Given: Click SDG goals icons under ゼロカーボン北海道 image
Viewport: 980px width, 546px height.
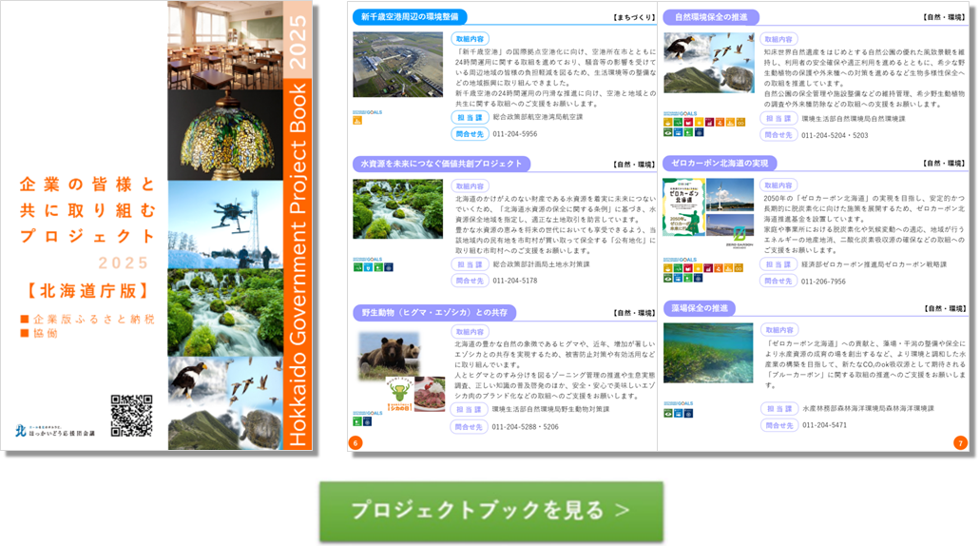Looking at the screenshot, I should point(689,267).
